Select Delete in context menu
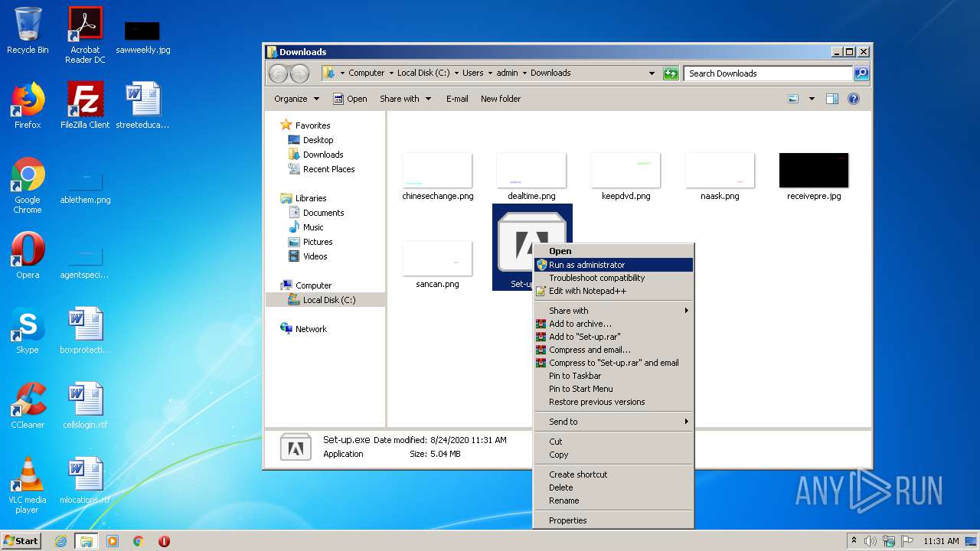Image resolution: width=980 pixels, height=551 pixels. pos(613,487)
